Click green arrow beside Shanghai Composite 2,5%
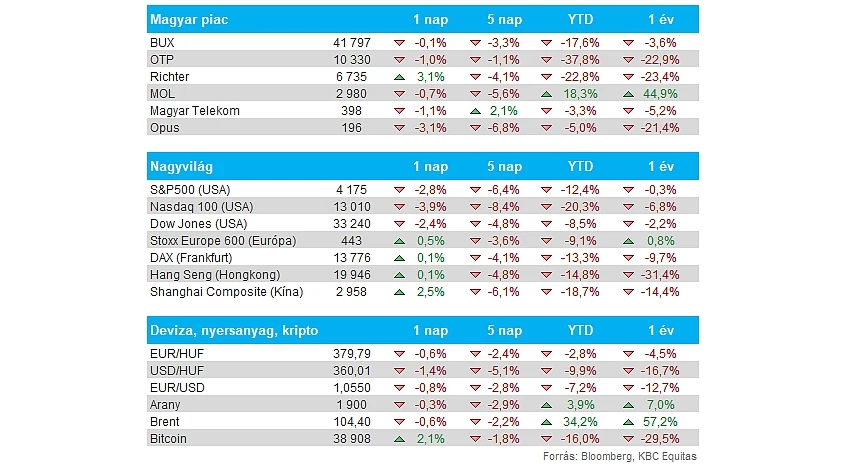 [400, 292]
